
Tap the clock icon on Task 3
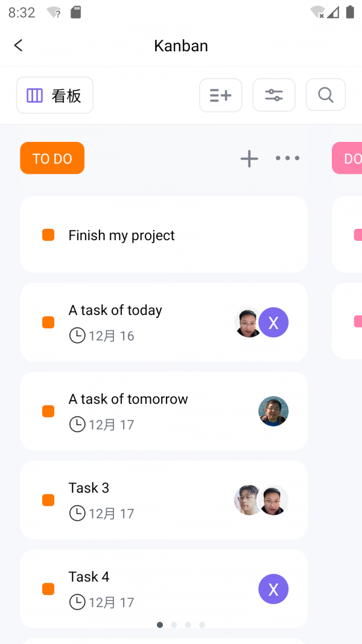click(77, 514)
